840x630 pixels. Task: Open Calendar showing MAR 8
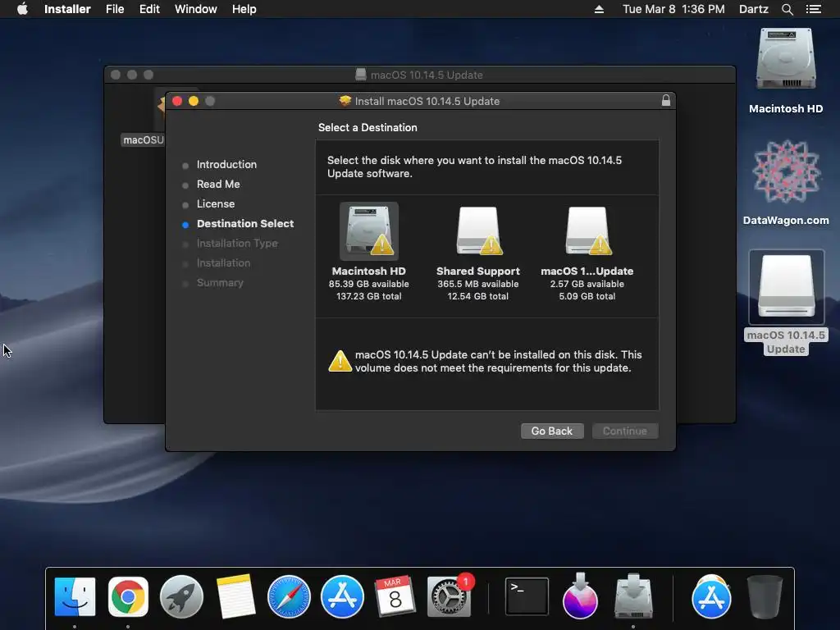395,596
